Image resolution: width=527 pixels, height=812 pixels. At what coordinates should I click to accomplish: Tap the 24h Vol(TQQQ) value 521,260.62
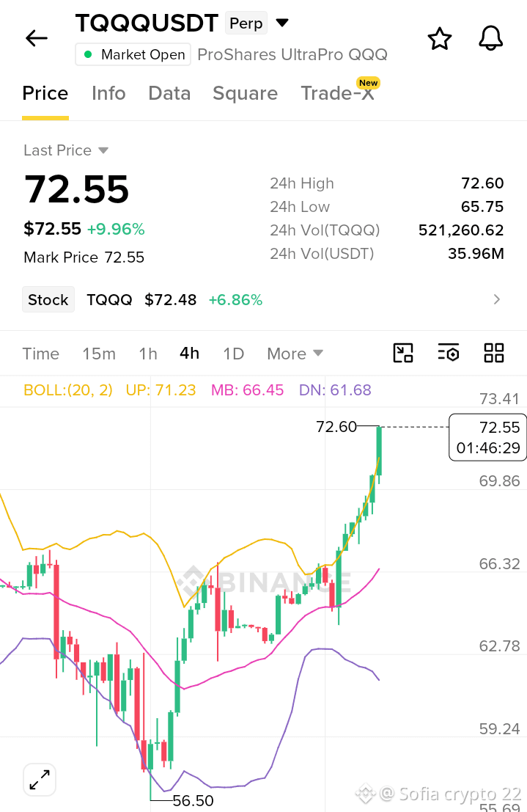[461, 230]
